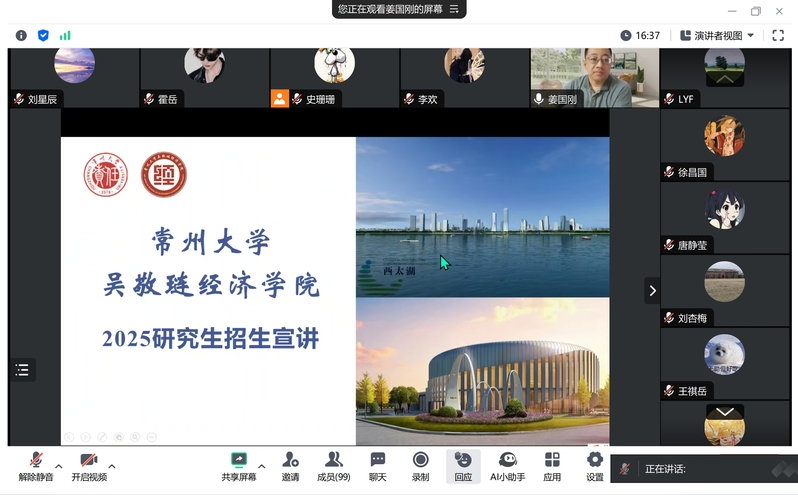
Task: Start sharing with 共享屏幕
Action: point(239,466)
